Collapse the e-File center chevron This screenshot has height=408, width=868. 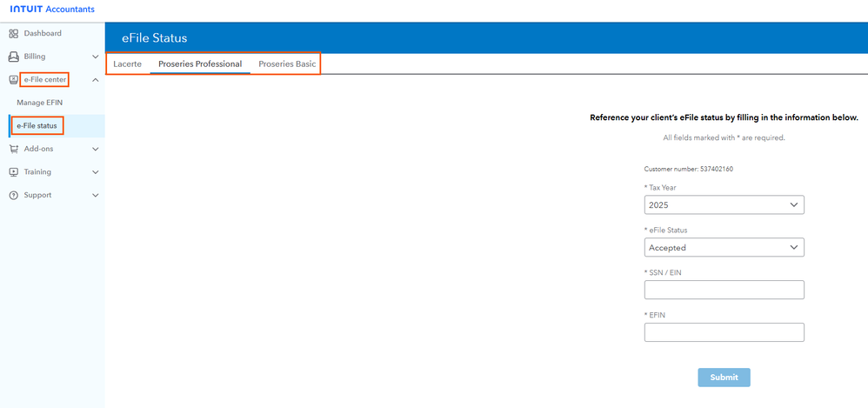tap(95, 80)
